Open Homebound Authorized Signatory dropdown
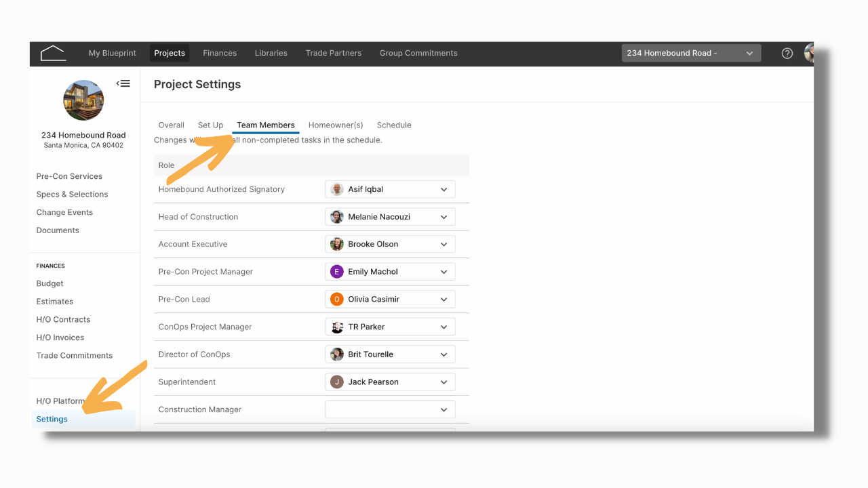 (x=390, y=189)
